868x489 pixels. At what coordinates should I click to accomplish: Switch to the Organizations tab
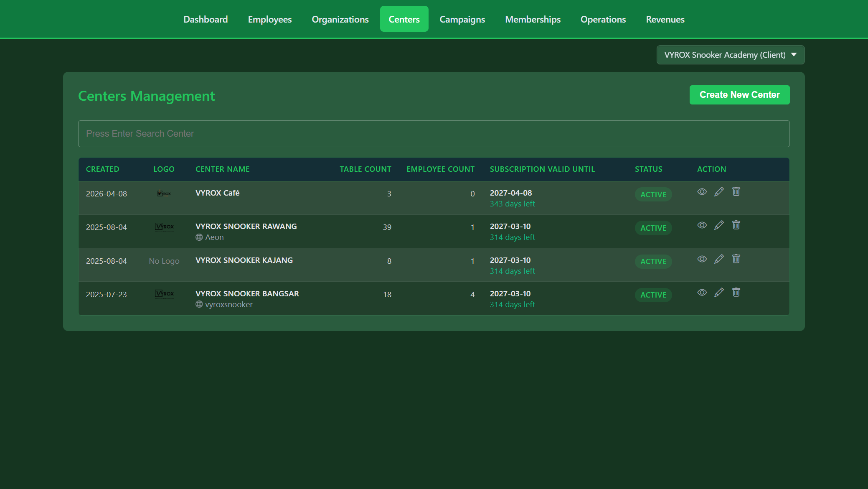tap(340, 19)
